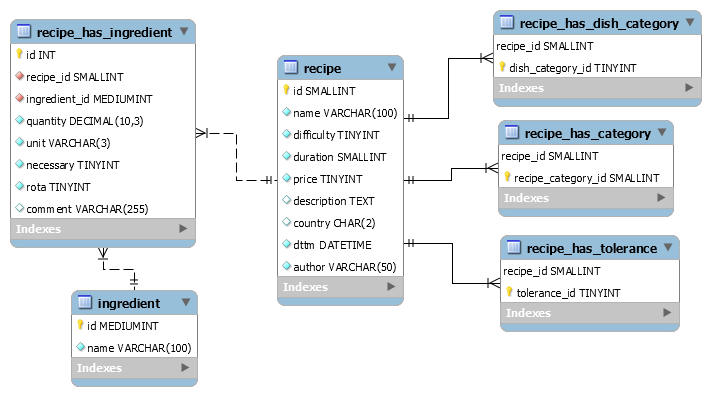The height and width of the screenshot is (396, 711).
Task: Click diamond icon beside rota TINYINT
Action: [19, 186]
